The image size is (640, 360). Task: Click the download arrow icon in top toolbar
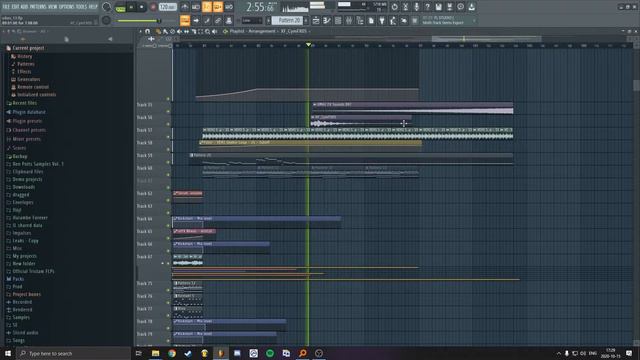471,7
